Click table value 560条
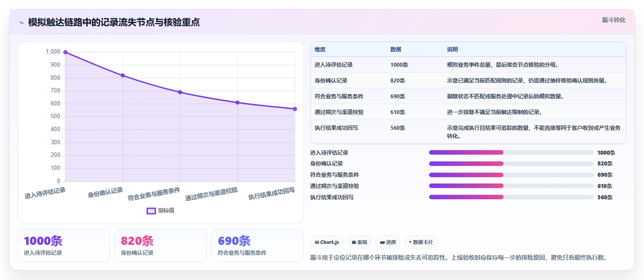 point(398,128)
